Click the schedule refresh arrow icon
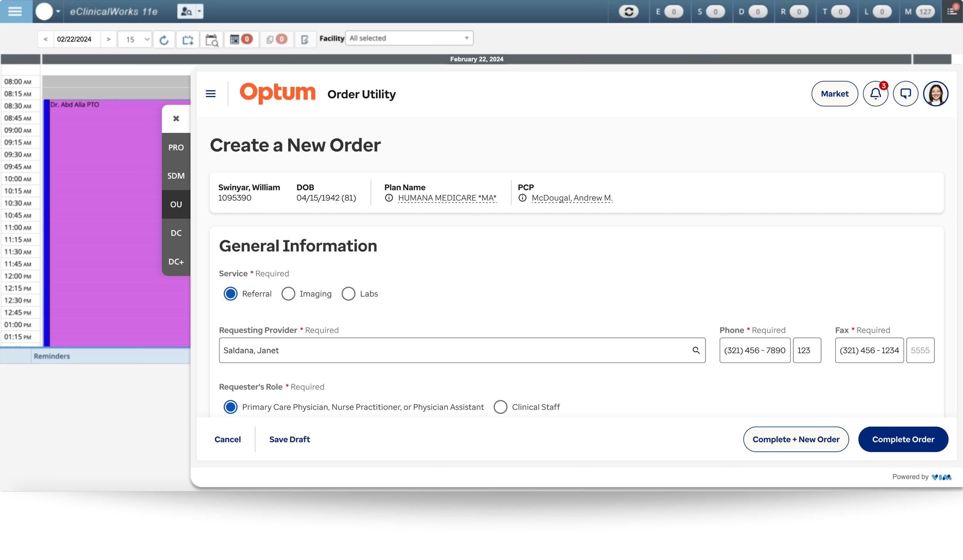 pyautogui.click(x=164, y=40)
